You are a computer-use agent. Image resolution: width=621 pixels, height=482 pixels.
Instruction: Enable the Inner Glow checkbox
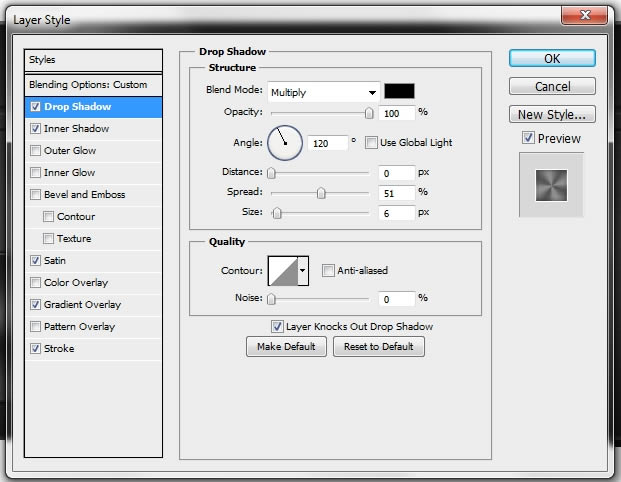36,172
